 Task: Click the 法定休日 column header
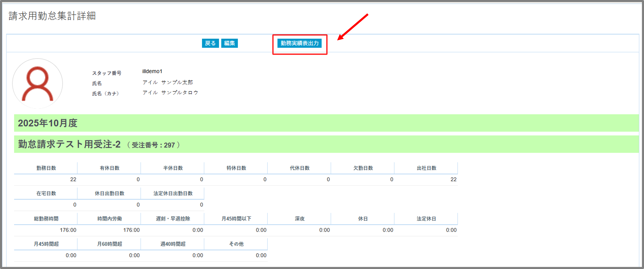tap(427, 219)
